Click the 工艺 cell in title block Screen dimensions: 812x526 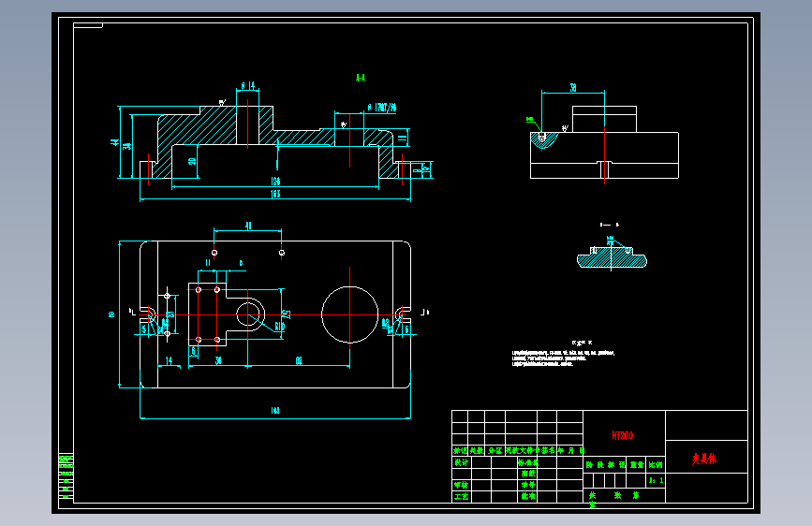[x=462, y=496]
